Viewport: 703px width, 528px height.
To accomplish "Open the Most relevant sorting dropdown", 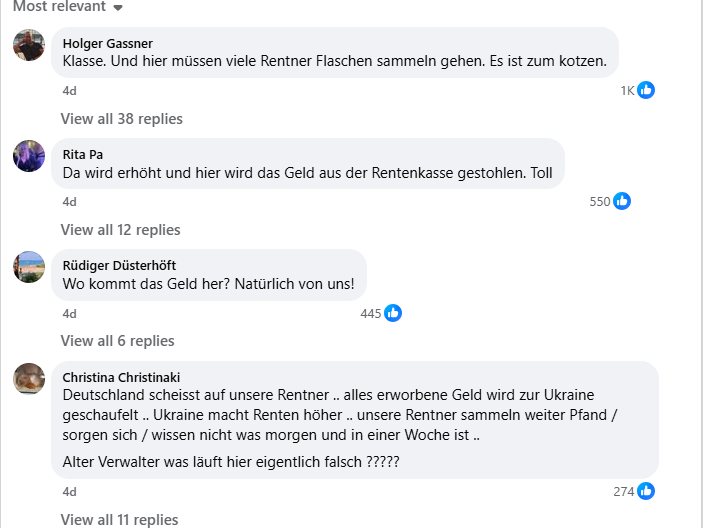I will point(68,7).
